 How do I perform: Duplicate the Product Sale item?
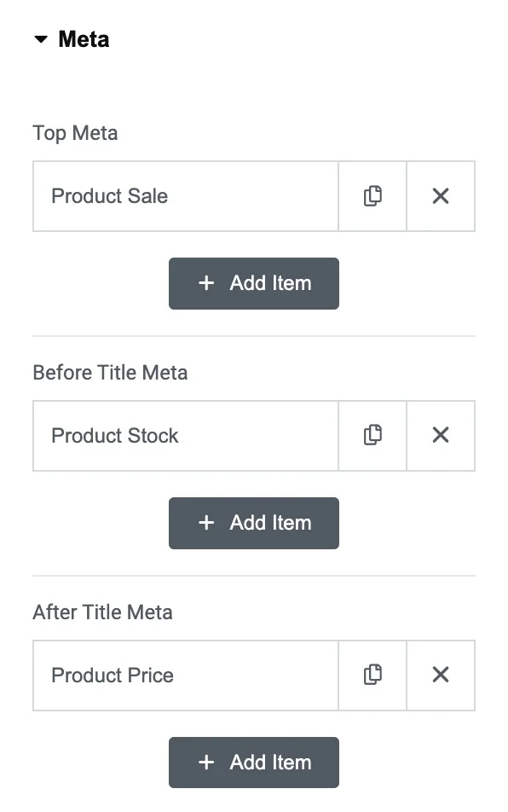coord(372,196)
